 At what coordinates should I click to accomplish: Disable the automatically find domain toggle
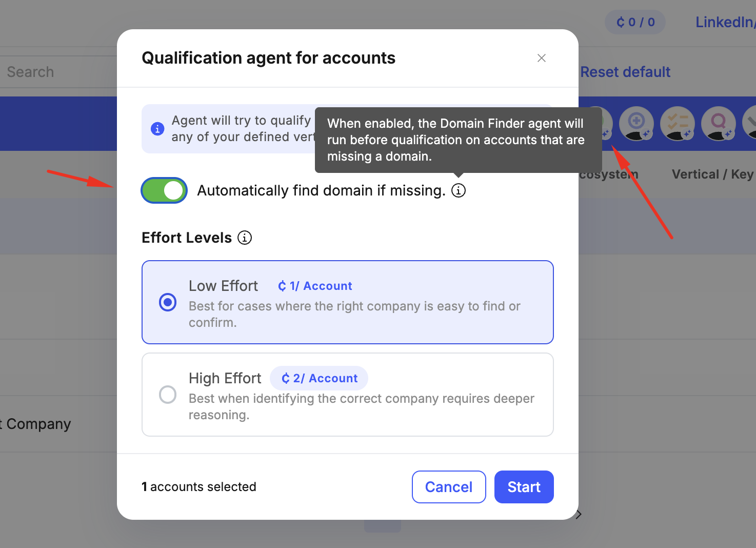click(x=164, y=191)
